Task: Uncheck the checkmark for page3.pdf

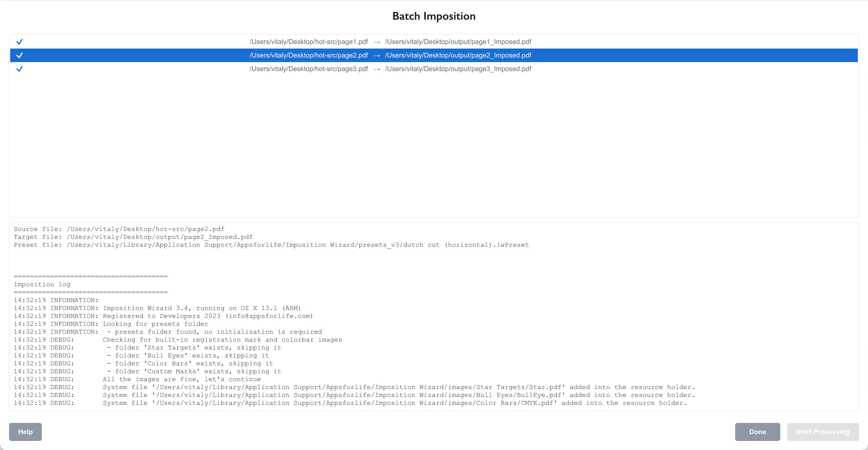Action: pos(19,69)
